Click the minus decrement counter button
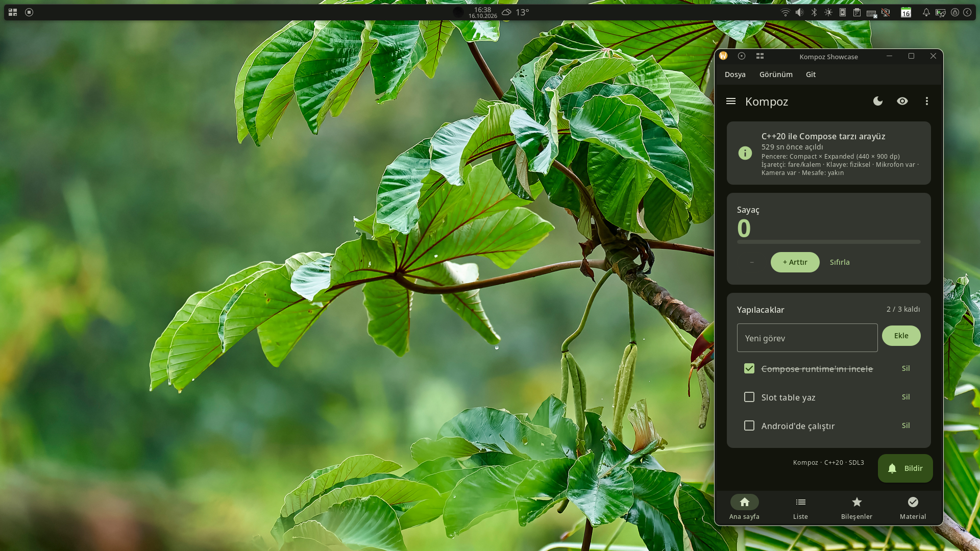Screen dimensions: 980x551 (x=752, y=262)
